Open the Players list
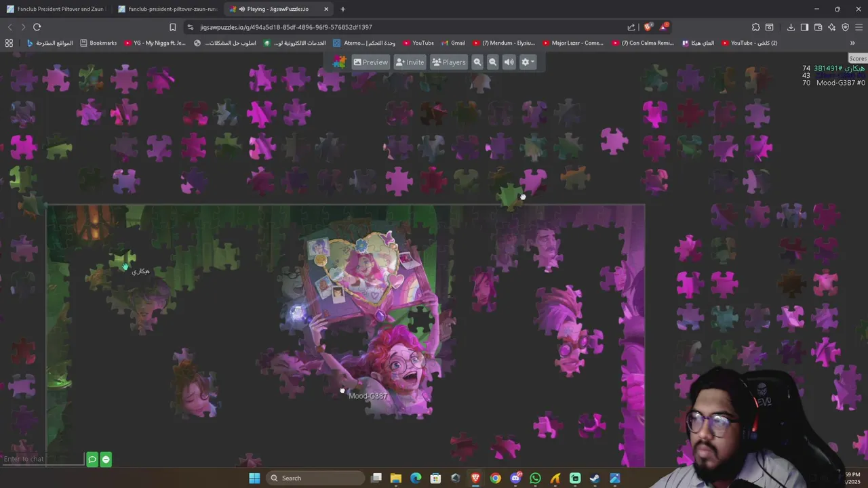The height and width of the screenshot is (488, 868). (448, 62)
